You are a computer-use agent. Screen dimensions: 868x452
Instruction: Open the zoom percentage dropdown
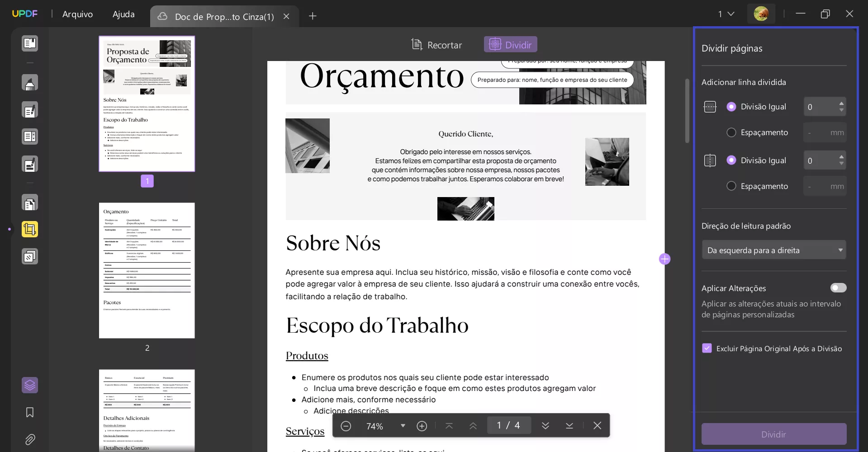coord(402,425)
